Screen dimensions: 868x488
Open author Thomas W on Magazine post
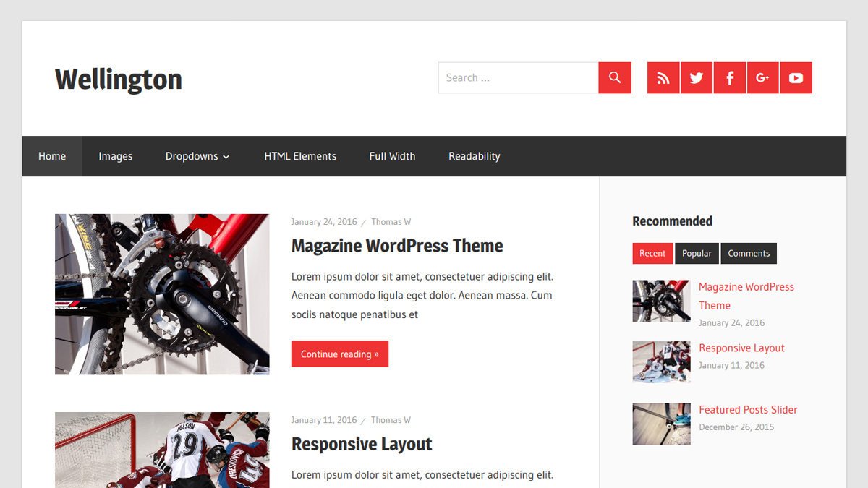(391, 222)
